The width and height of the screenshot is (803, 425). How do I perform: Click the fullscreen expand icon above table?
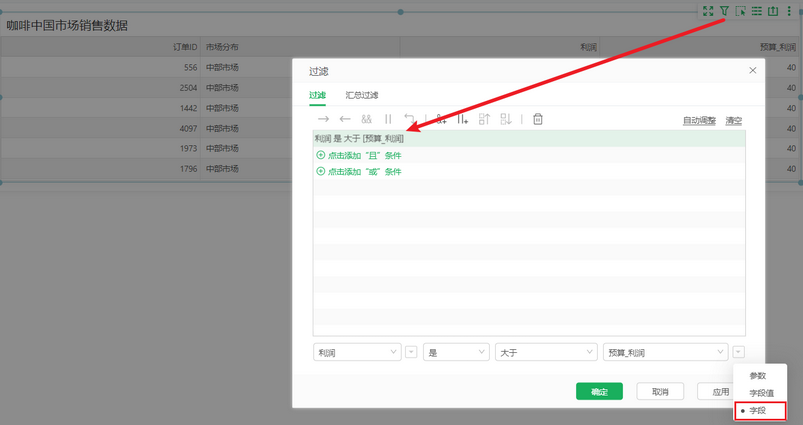pos(708,10)
